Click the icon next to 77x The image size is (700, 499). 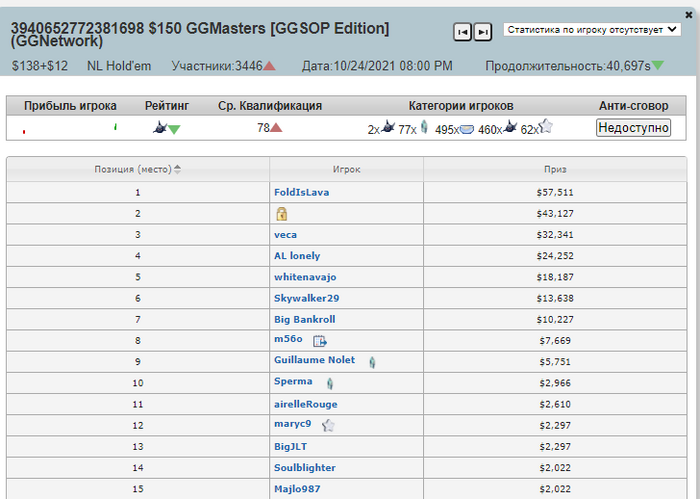coord(424,127)
